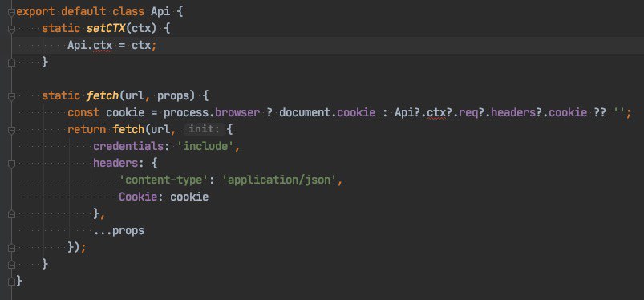This screenshot has width=644, height=300.
Task: Click "headers?" in the optional chain
Action: (516, 113)
